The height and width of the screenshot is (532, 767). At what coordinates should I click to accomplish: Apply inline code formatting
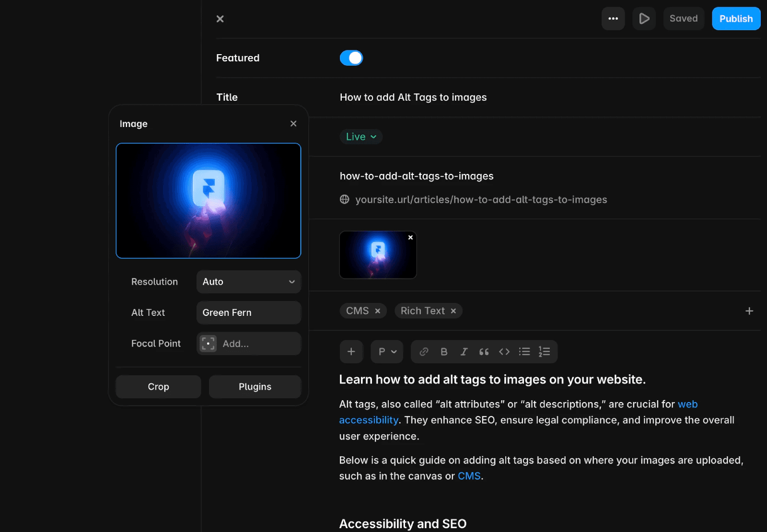coord(504,352)
